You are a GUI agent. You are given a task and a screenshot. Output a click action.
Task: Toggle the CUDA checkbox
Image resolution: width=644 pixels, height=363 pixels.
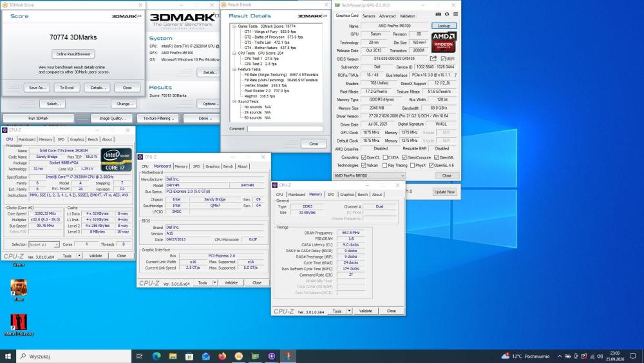tap(385, 157)
